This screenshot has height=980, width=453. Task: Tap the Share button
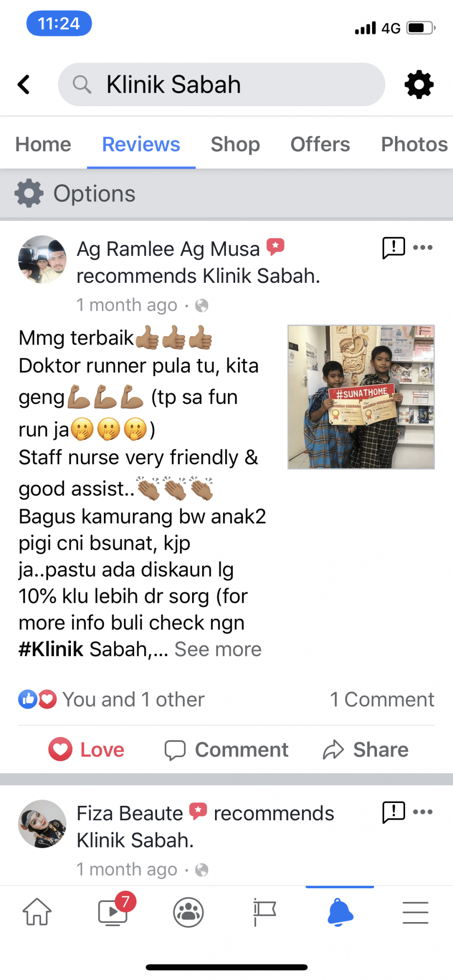coord(366,749)
